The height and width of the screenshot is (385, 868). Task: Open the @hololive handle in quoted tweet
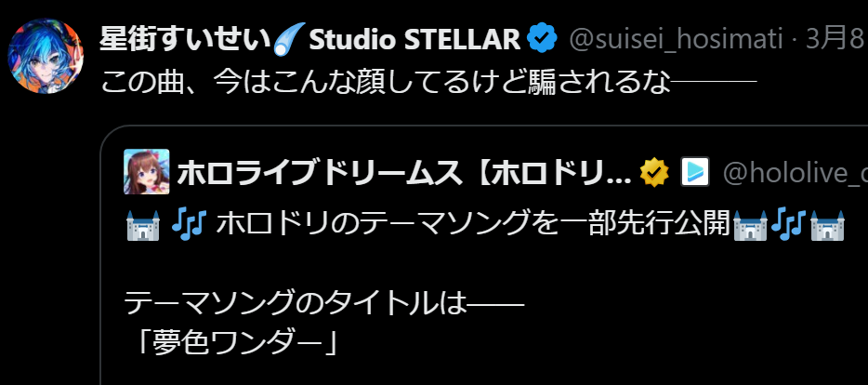pos(795,173)
